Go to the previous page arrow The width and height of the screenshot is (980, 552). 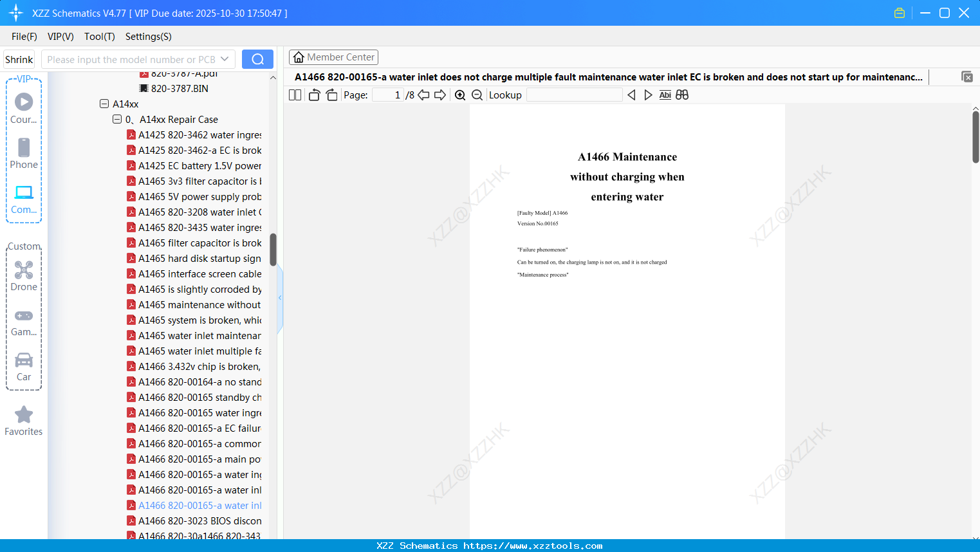(423, 95)
